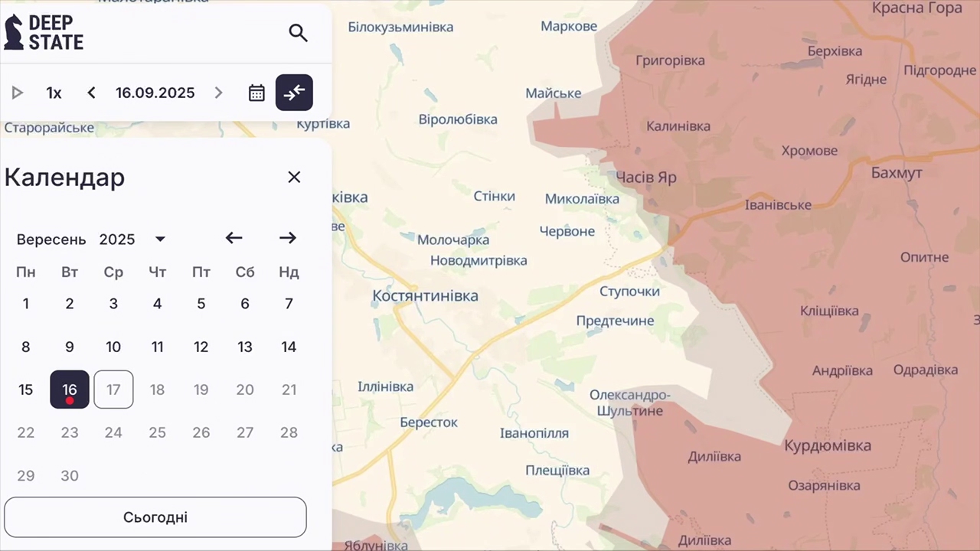980x551 pixels.
Task: Click the highlighted day 16
Action: tap(70, 390)
